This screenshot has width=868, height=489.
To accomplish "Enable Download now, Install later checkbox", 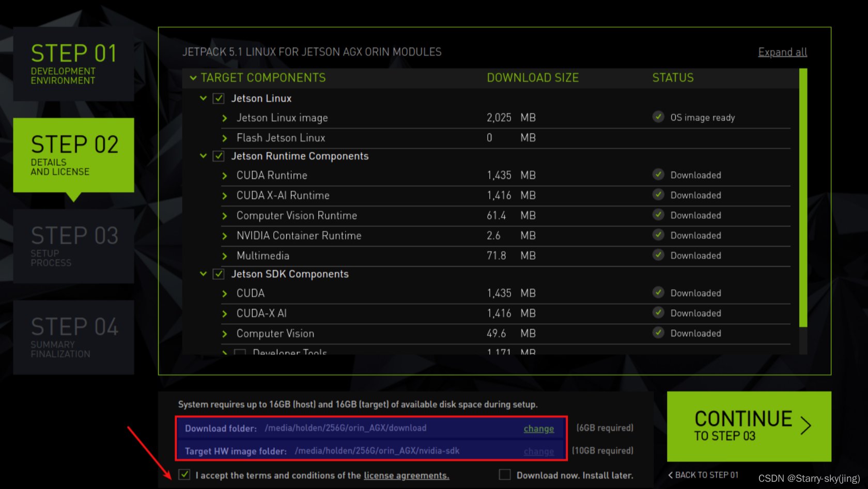I will tap(505, 475).
